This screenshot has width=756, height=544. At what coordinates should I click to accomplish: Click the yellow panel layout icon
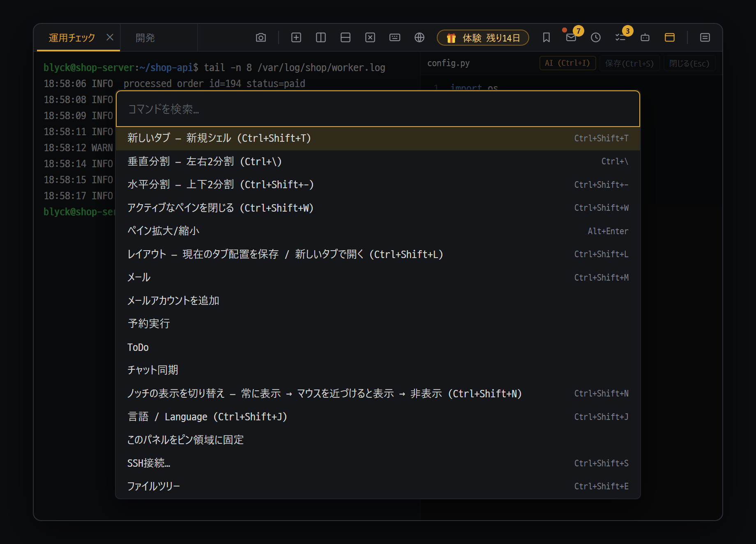click(x=670, y=38)
